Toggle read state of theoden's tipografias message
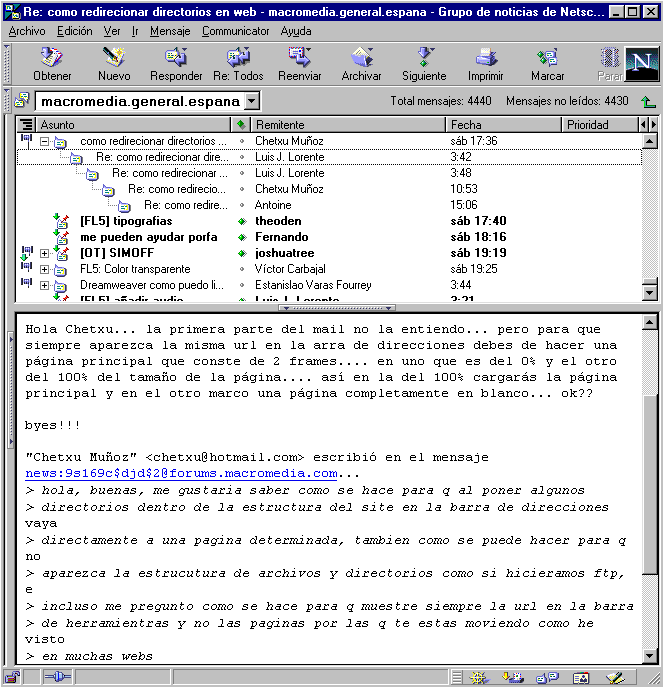The height and width of the screenshot is (687, 663). [x=242, y=221]
